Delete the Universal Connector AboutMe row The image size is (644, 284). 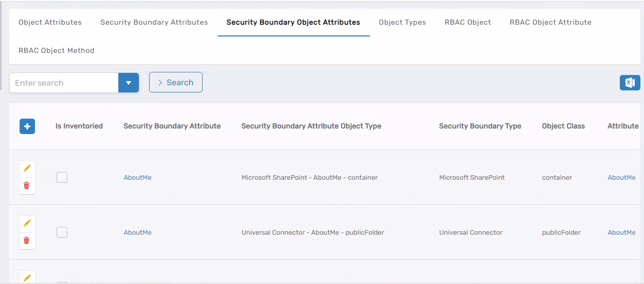[27, 240]
